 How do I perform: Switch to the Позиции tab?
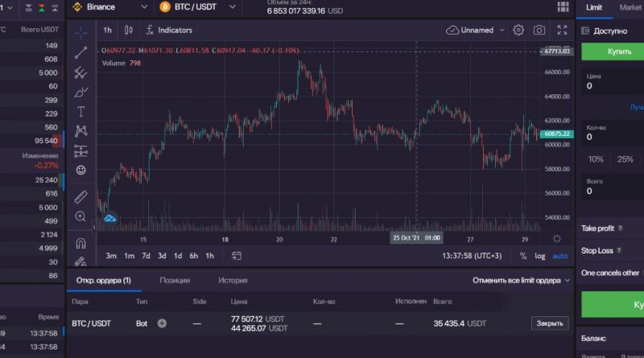coord(175,280)
